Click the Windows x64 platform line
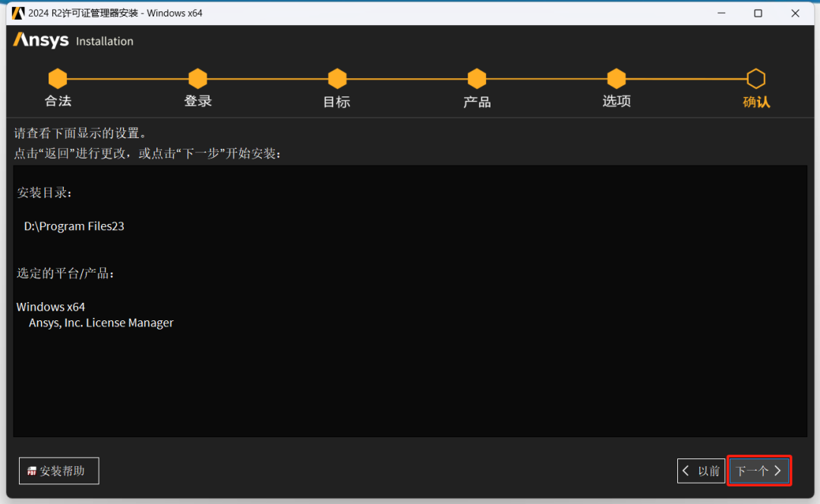 (x=51, y=307)
